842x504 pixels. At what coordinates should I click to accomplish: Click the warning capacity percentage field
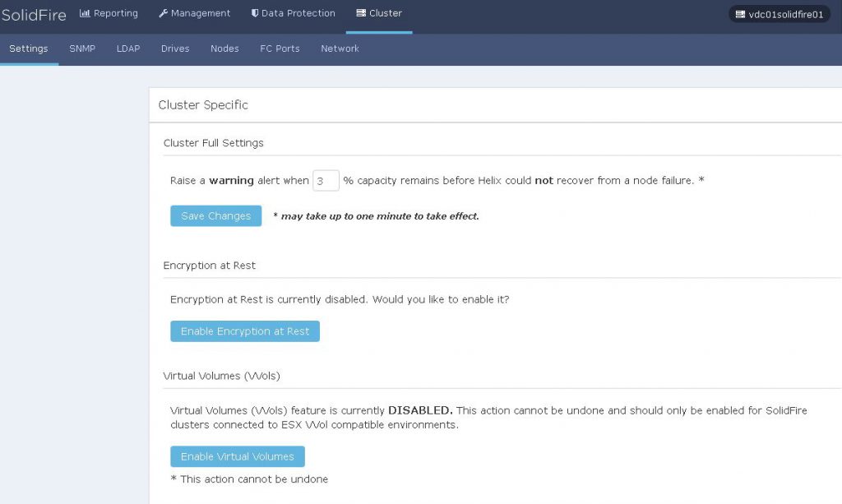[325, 179]
